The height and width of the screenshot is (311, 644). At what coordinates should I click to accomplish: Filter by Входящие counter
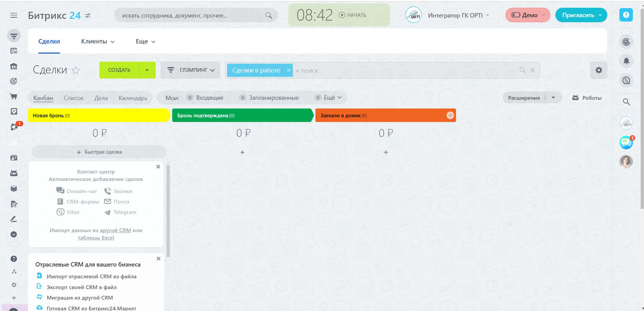(x=205, y=98)
